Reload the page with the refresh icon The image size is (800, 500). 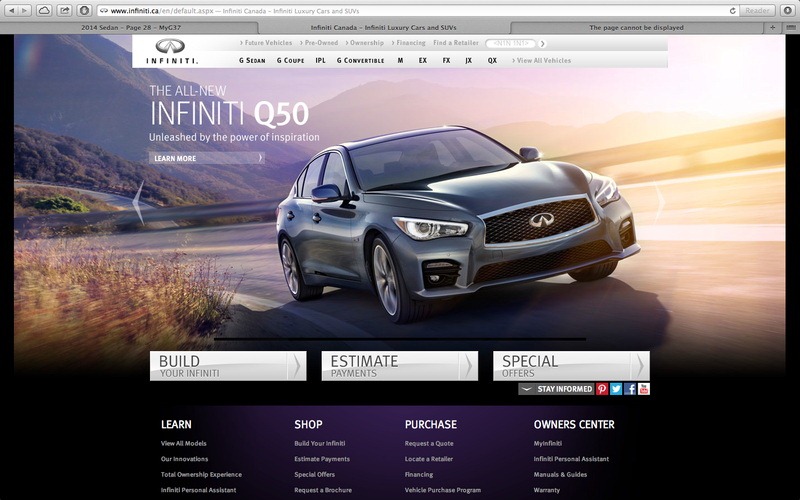(x=733, y=11)
